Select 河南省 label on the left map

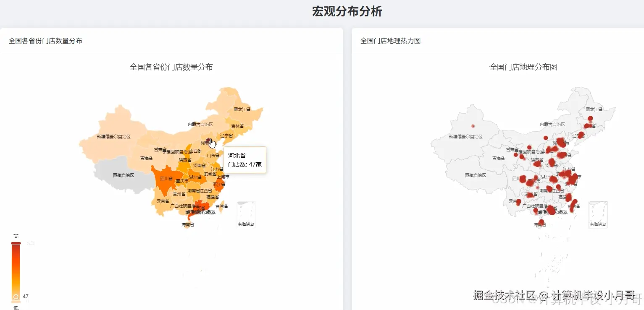click(x=200, y=166)
